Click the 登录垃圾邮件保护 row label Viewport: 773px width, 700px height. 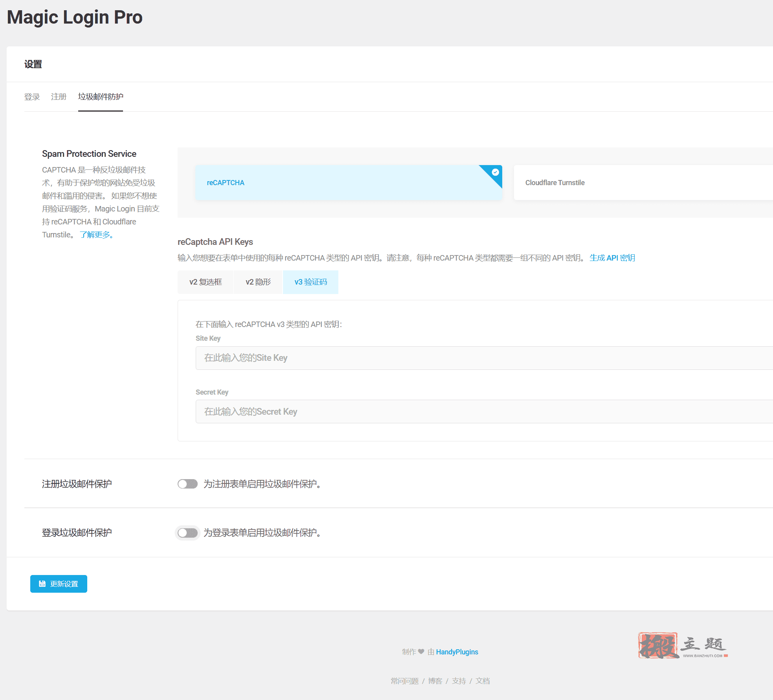click(x=77, y=533)
